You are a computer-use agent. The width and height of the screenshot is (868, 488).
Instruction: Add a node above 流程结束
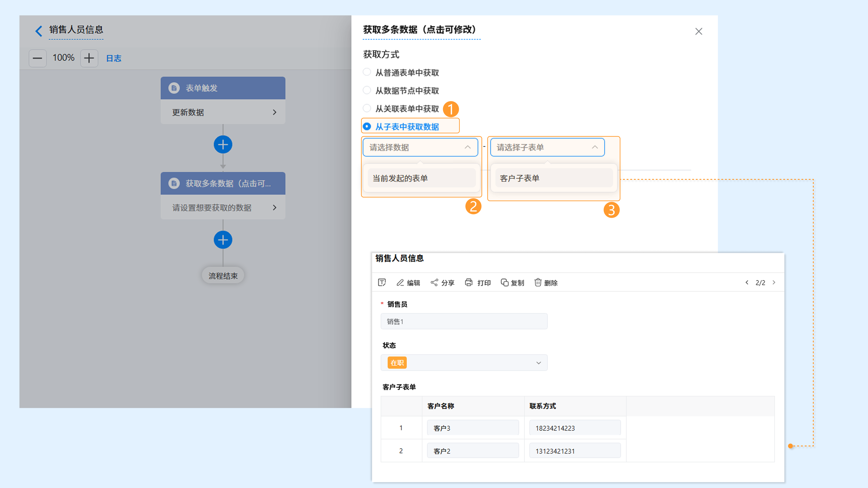223,240
